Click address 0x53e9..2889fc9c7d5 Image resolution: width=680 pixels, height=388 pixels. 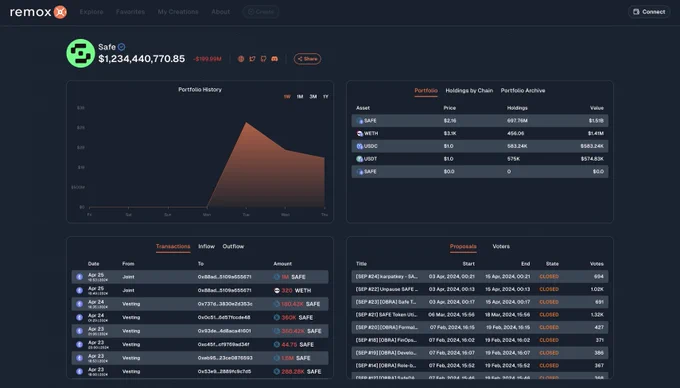coord(224,372)
